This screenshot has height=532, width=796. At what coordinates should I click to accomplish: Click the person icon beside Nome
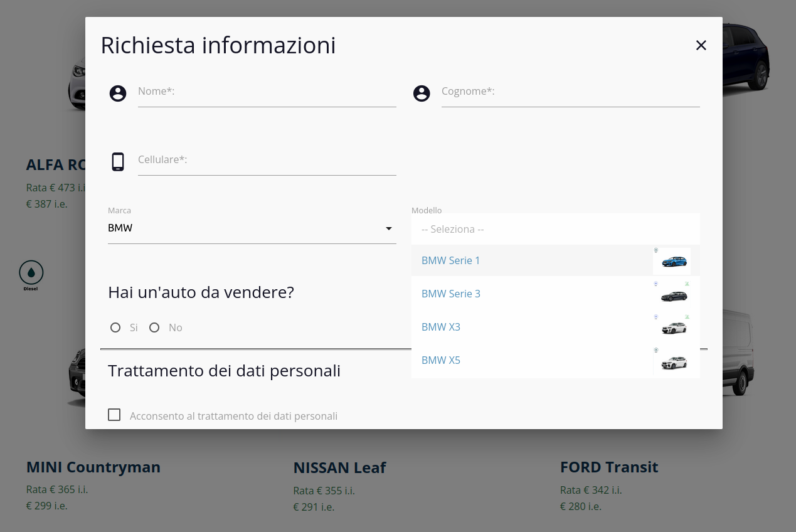[x=118, y=93]
